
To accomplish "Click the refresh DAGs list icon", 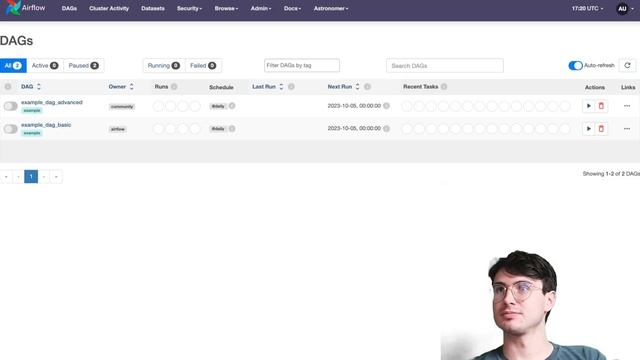I will tap(627, 65).
